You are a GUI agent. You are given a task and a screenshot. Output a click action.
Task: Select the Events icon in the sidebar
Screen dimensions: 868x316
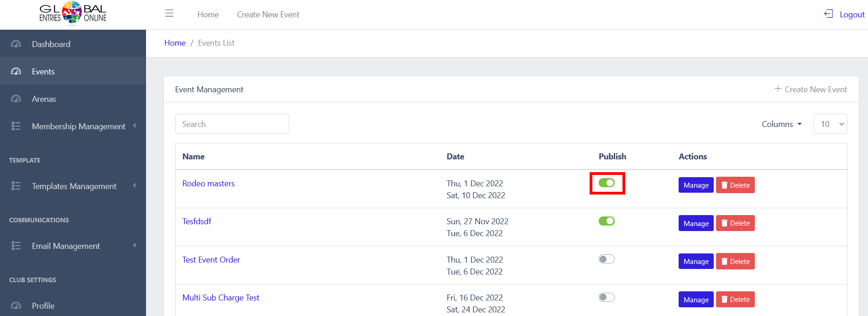click(x=16, y=71)
